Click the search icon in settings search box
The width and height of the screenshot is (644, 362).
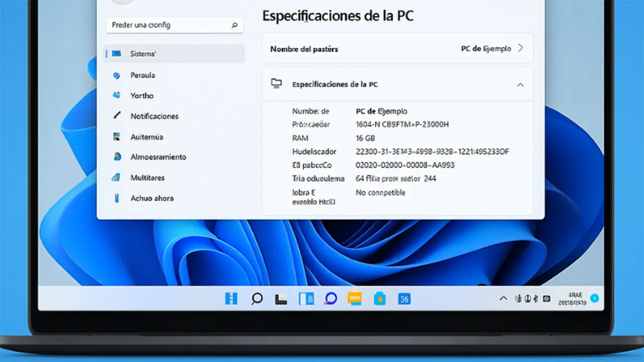pos(234,25)
